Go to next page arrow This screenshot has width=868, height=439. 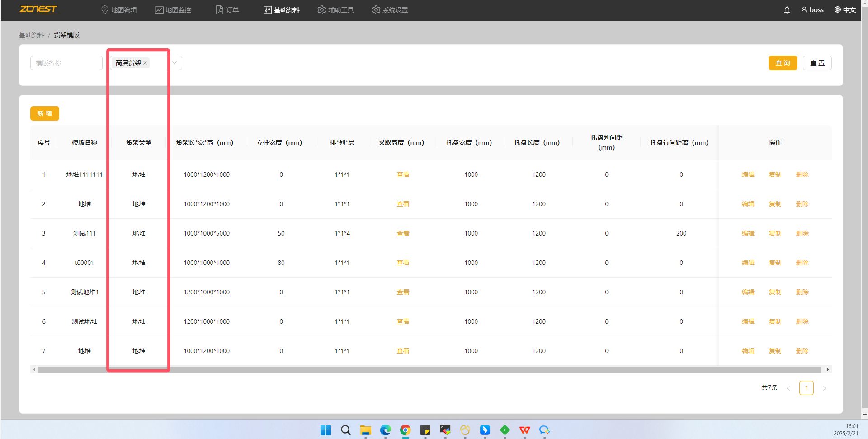825,388
